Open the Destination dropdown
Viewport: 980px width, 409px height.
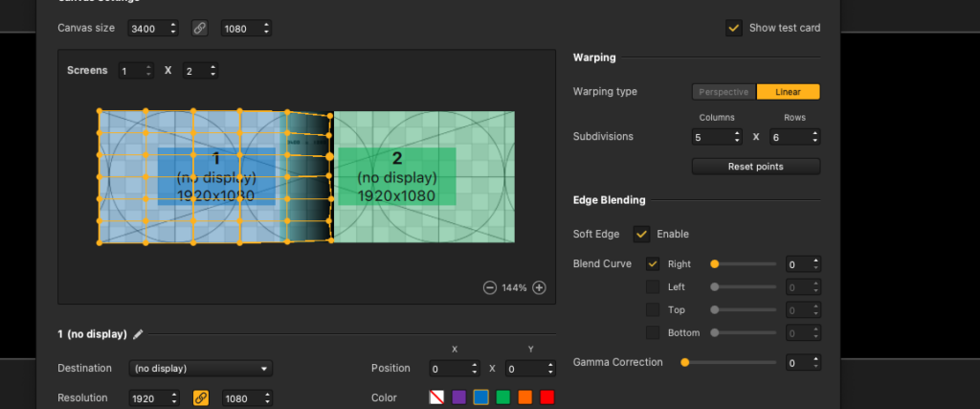tap(201, 369)
